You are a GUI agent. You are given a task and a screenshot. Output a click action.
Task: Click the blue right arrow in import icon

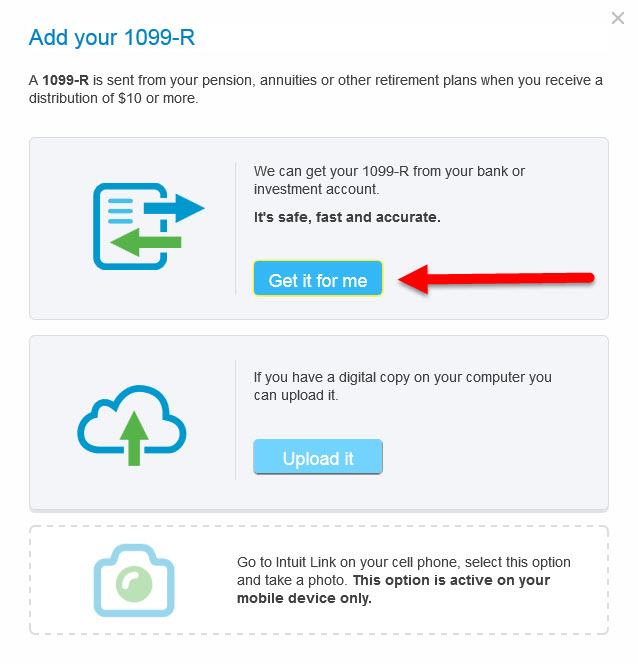coord(174,208)
